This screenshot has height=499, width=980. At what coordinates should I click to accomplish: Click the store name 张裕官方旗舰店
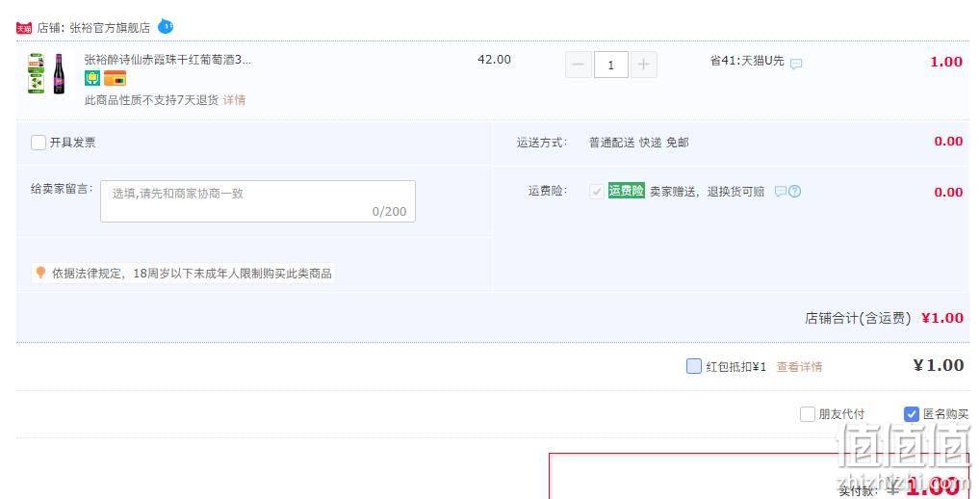point(110,28)
